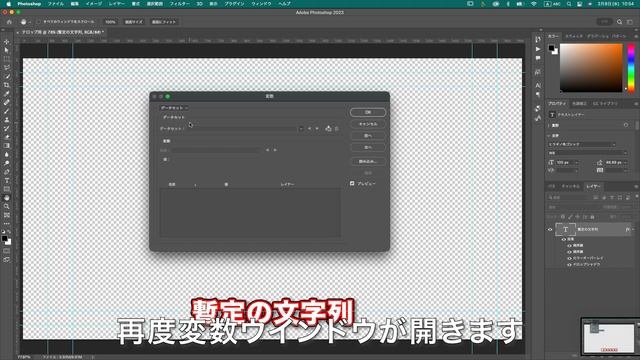Open font size dropdown in Properties

pyautogui.click(x=577, y=162)
